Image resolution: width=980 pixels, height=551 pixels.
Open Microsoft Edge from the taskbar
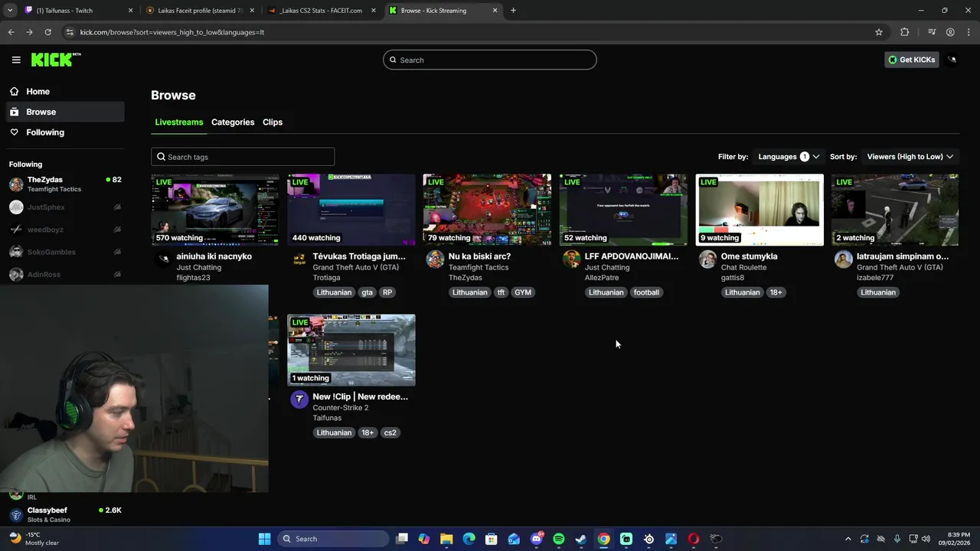pos(469,539)
